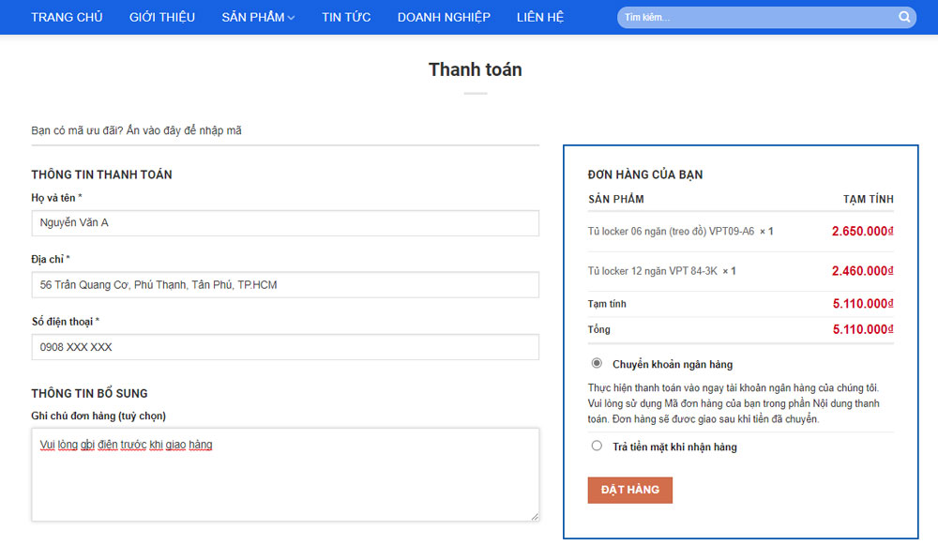Go to the GIỚI THIỆU page
This screenshot has height=560, width=938.
click(162, 17)
